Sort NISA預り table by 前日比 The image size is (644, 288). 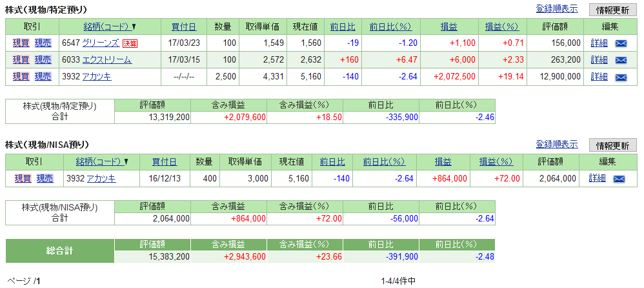point(333,162)
